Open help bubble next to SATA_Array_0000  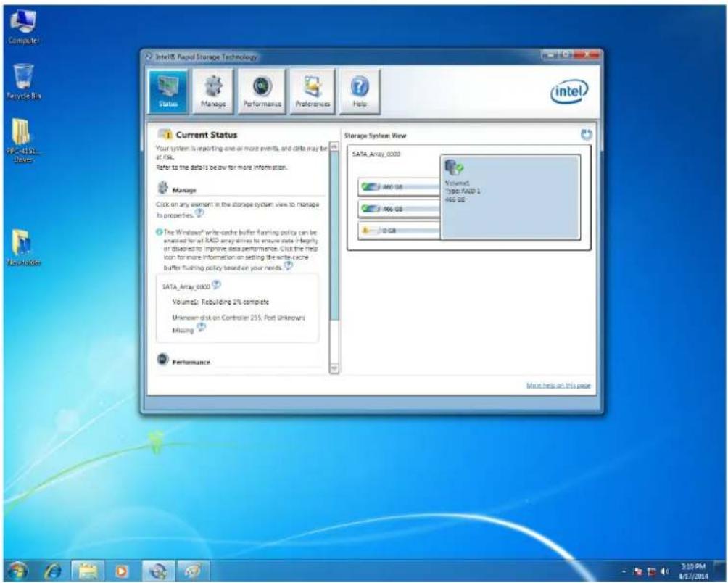click(216, 284)
